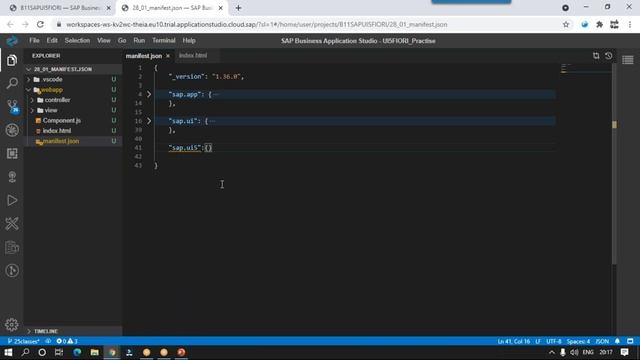Open the Settings gear in activity bar

pos(12,324)
